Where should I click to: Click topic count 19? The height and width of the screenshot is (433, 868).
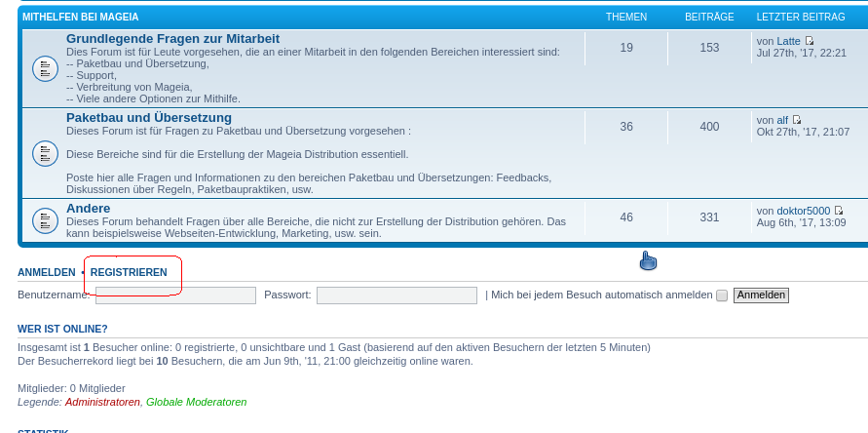626,48
